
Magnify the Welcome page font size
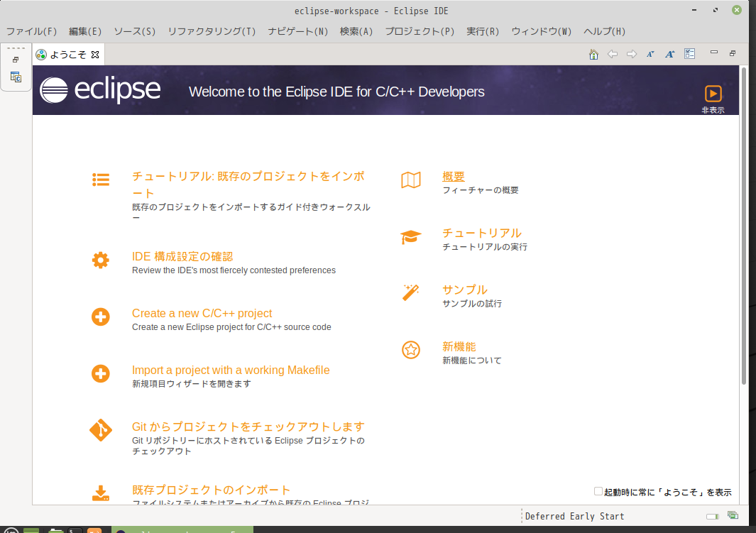point(669,54)
